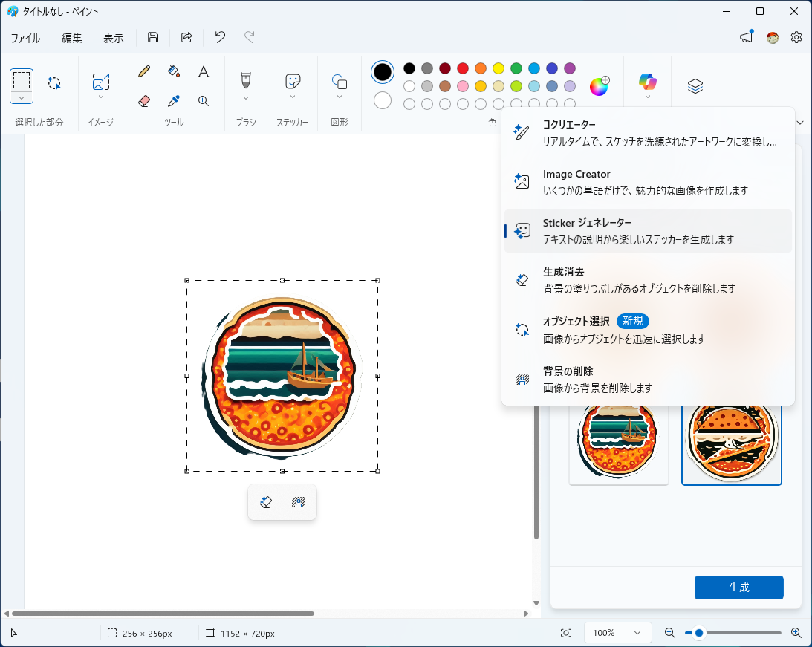Select the Color picker eyedropper tool

174,101
